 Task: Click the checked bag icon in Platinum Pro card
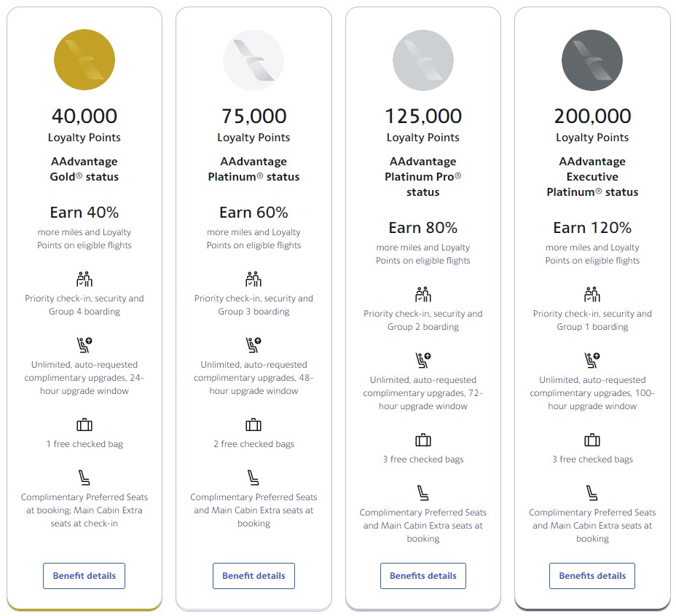[x=423, y=440]
